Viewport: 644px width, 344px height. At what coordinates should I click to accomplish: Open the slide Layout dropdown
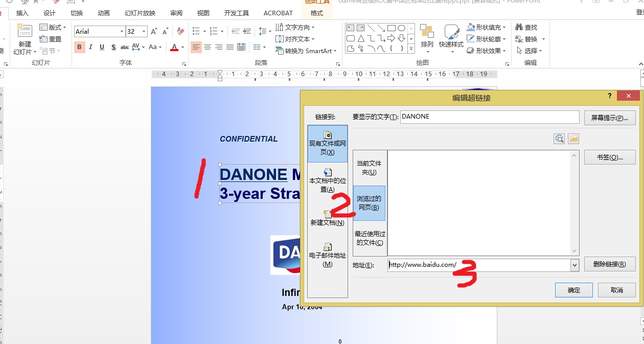point(53,27)
